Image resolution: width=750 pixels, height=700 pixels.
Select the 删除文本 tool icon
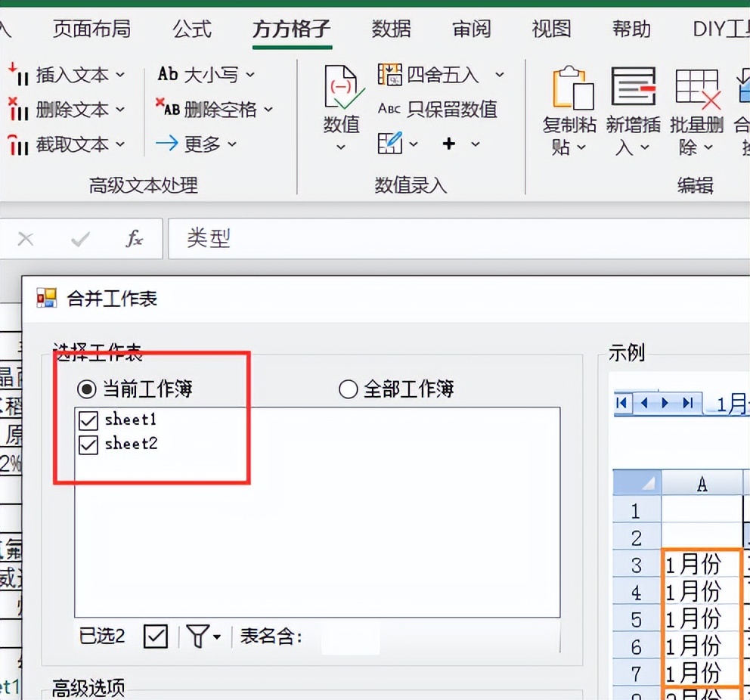click(17, 110)
